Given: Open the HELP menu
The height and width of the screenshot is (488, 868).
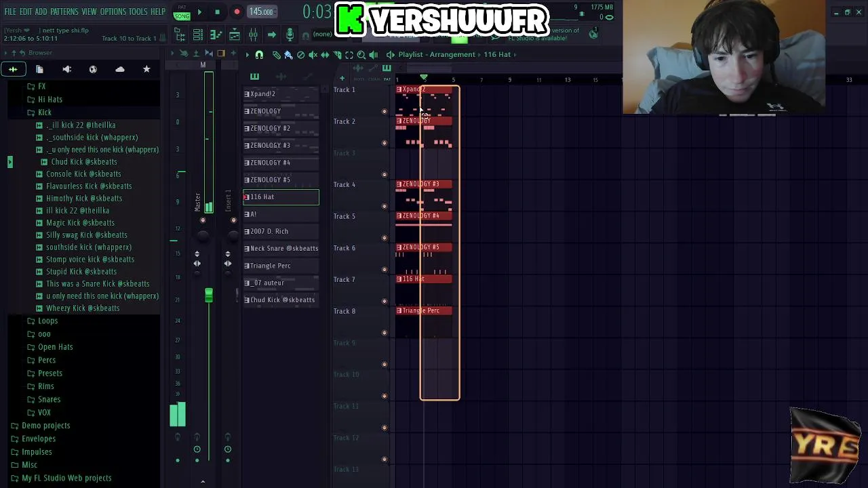Looking at the screenshot, I should [x=158, y=12].
